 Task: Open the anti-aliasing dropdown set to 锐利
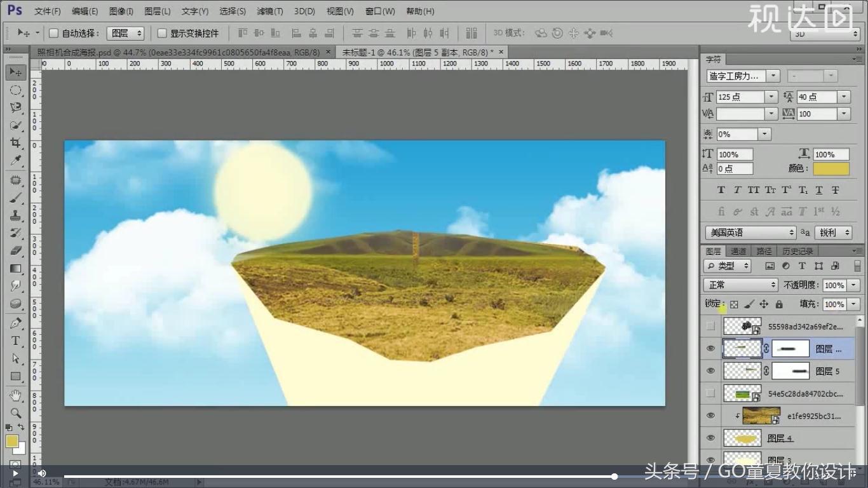click(x=832, y=233)
